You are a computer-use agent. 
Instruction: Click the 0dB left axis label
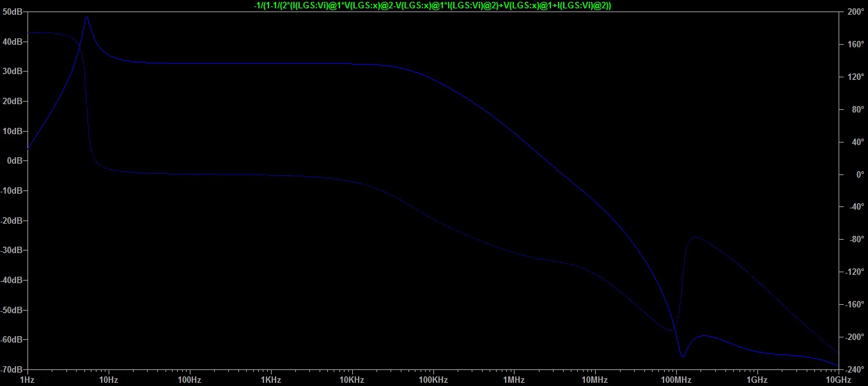(x=15, y=160)
